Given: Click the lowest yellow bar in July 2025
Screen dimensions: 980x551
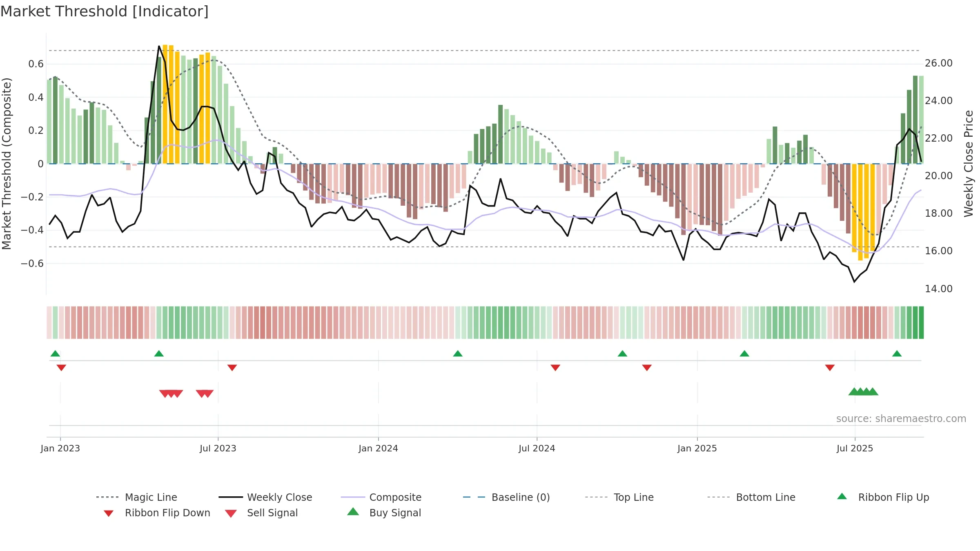Looking at the screenshot, I should [860, 212].
